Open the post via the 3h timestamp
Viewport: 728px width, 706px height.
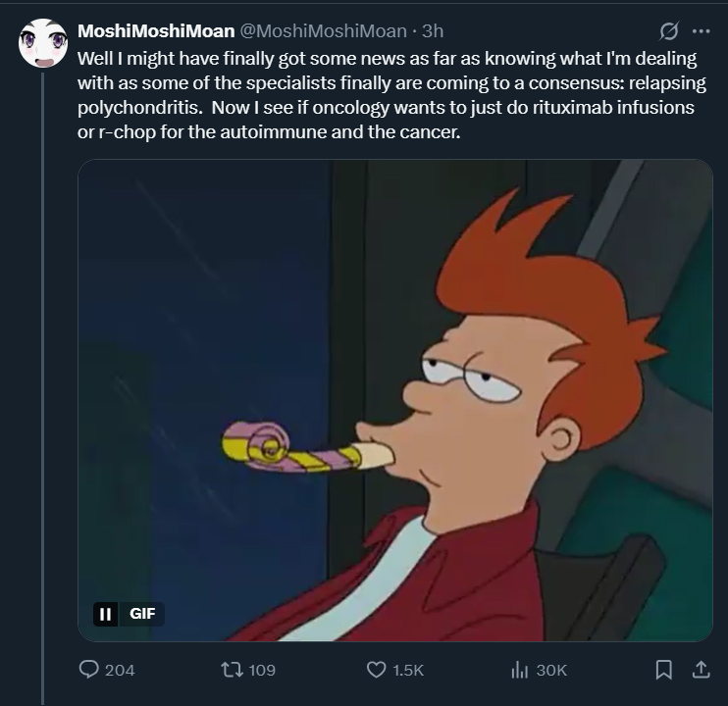(x=432, y=30)
